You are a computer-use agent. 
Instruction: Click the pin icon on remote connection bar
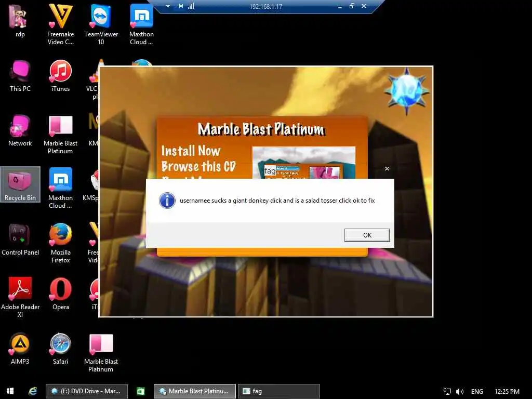(x=180, y=6)
